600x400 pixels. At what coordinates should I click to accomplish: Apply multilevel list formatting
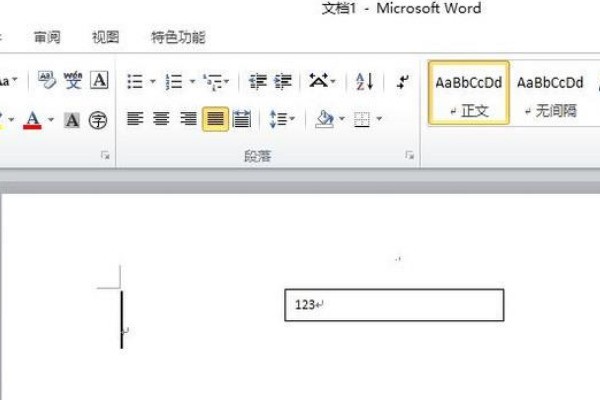point(213,82)
